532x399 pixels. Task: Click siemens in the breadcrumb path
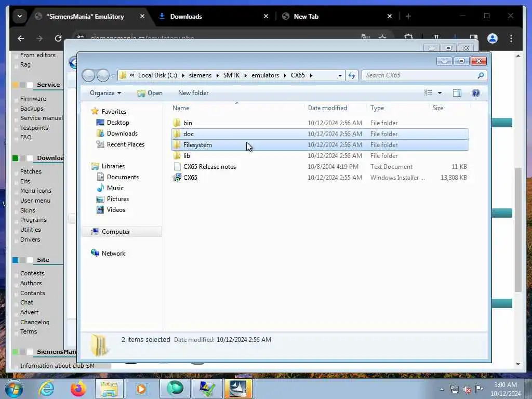200,75
